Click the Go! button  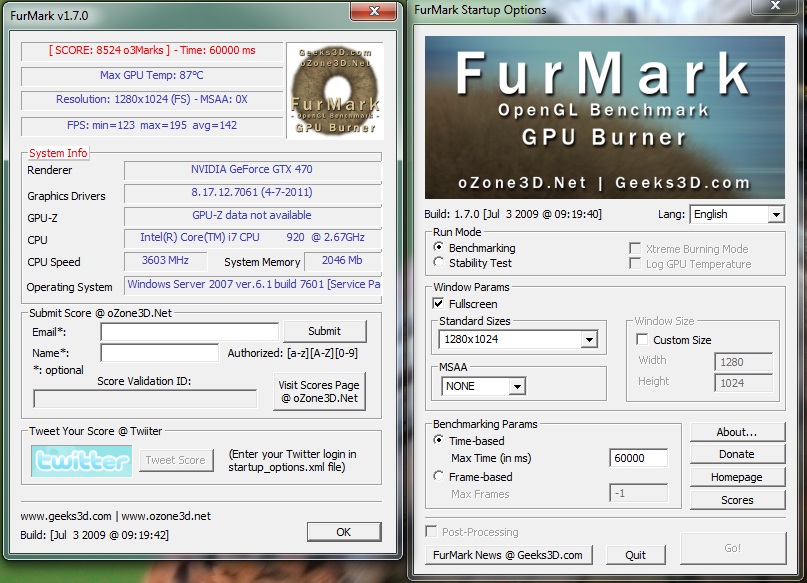(733, 549)
